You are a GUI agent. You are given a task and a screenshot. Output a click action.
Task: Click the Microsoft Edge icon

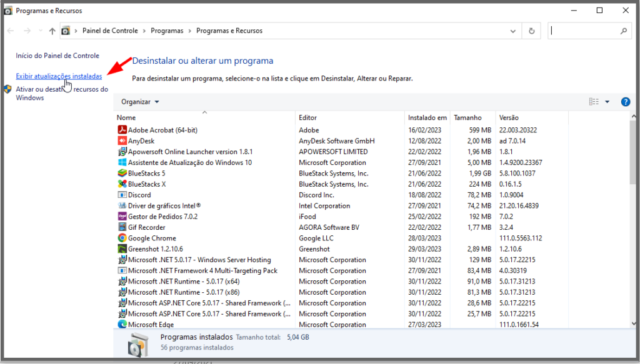point(122,325)
